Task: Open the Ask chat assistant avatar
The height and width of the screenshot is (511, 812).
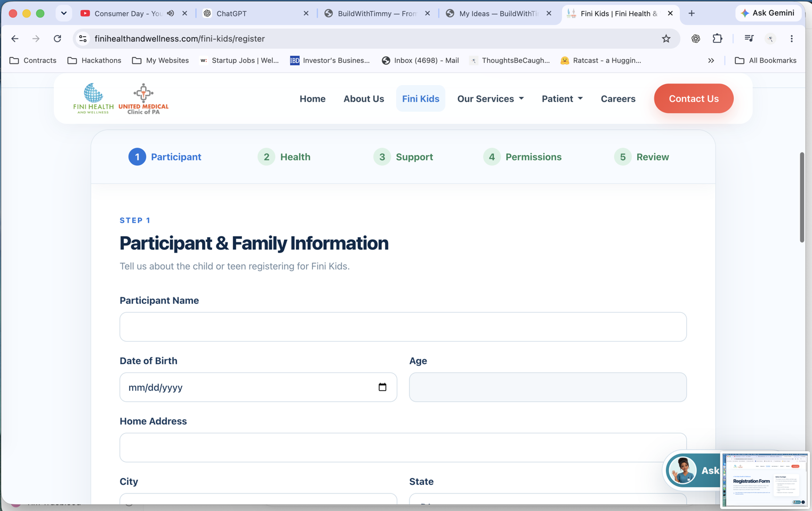Action: (683, 471)
